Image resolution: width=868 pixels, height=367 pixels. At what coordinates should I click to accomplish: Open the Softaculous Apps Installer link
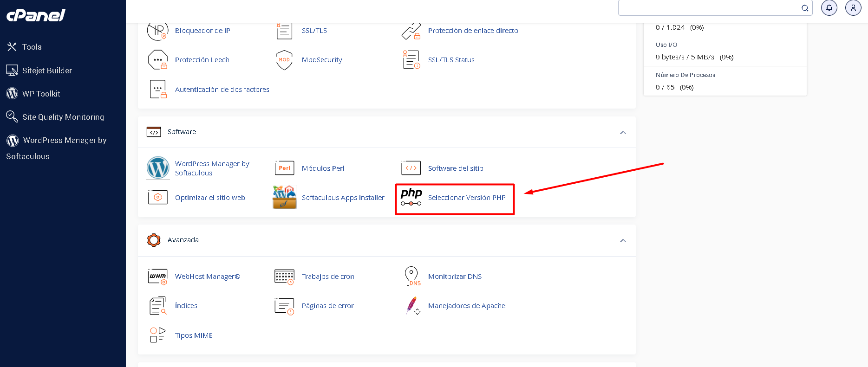343,198
